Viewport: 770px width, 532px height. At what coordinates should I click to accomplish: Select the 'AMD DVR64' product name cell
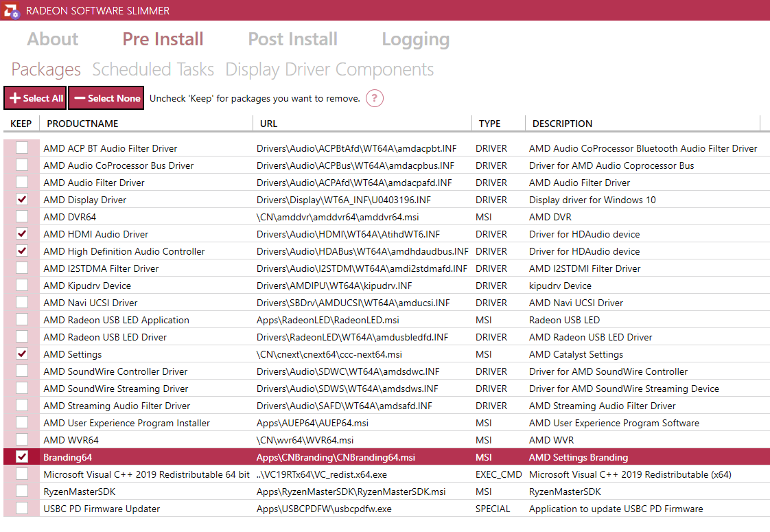(70, 217)
